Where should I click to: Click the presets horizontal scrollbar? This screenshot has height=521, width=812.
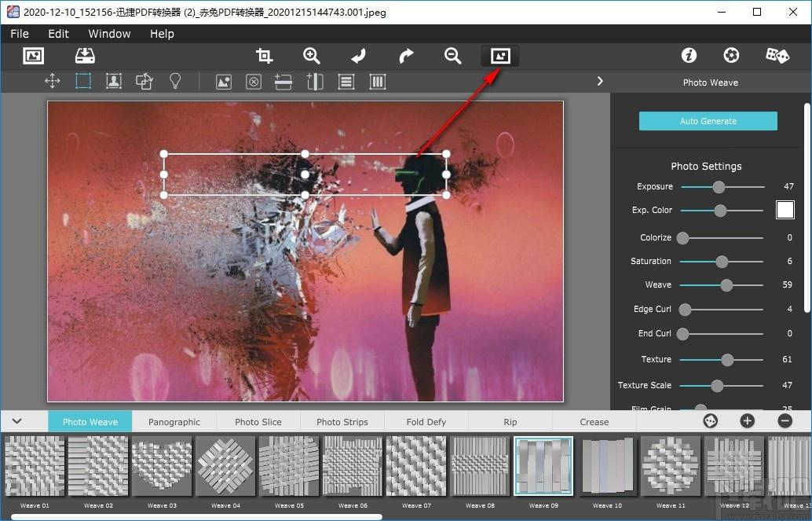(x=197, y=516)
